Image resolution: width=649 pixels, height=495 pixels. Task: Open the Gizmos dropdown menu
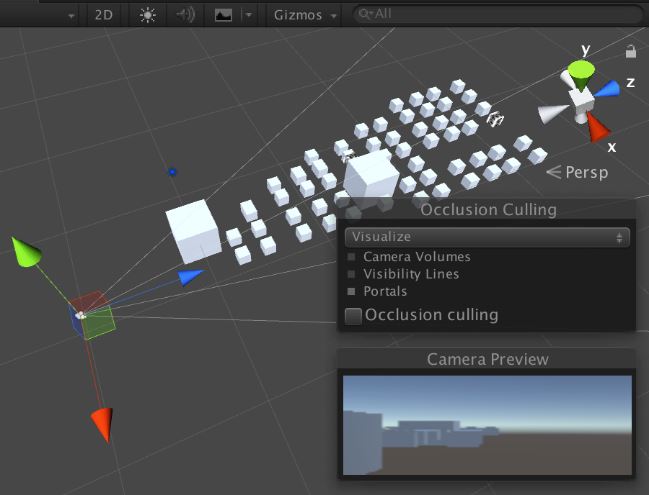pos(304,15)
